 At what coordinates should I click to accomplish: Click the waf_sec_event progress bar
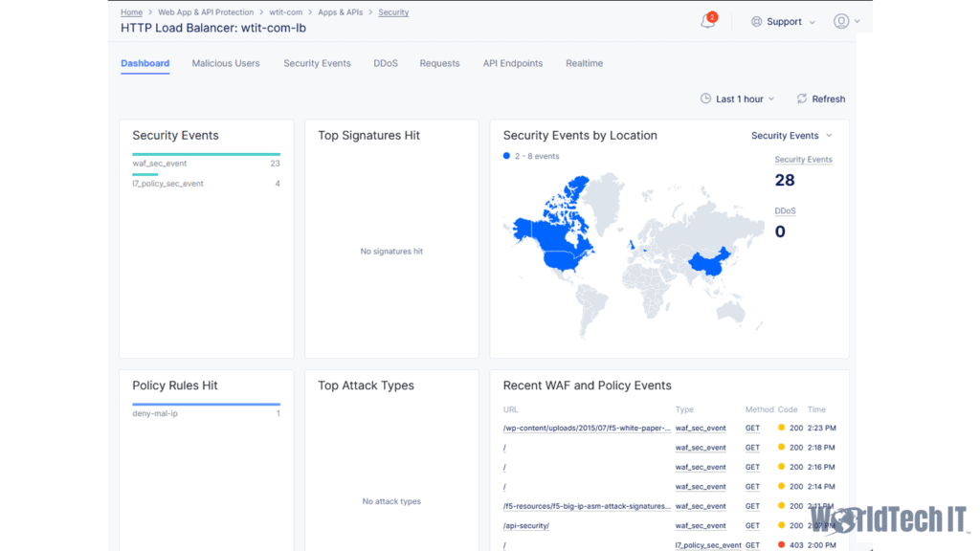pyautogui.click(x=206, y=154)
